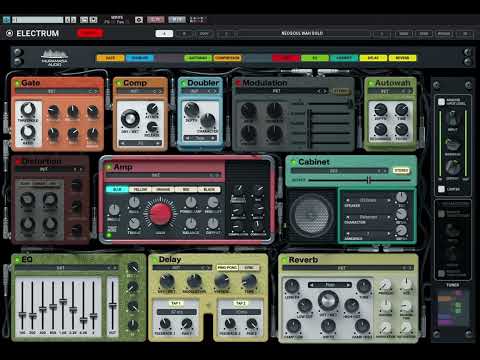480x360 pixels.
Task: Select the Orange amp channel tab
Action: click(163, 189)
